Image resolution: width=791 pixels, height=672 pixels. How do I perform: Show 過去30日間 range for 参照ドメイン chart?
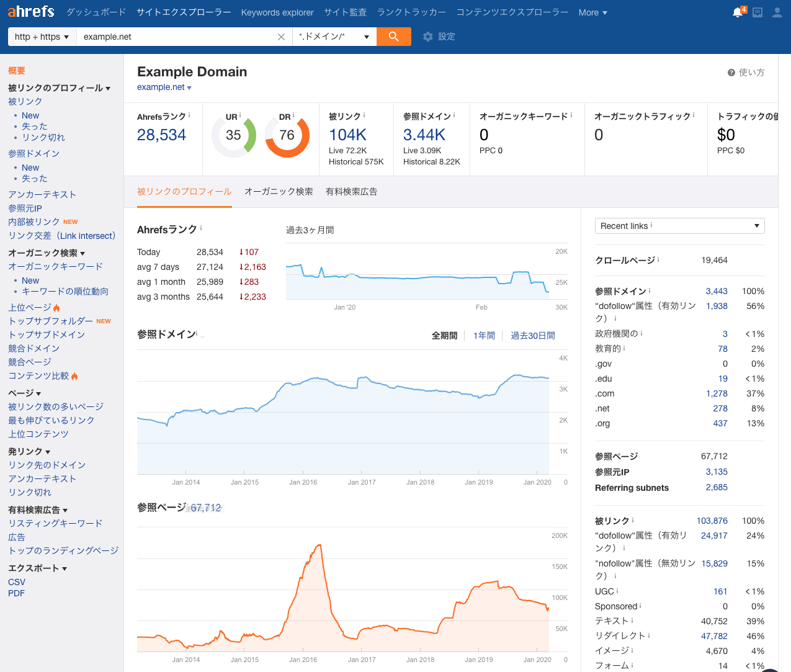(533, 336)
